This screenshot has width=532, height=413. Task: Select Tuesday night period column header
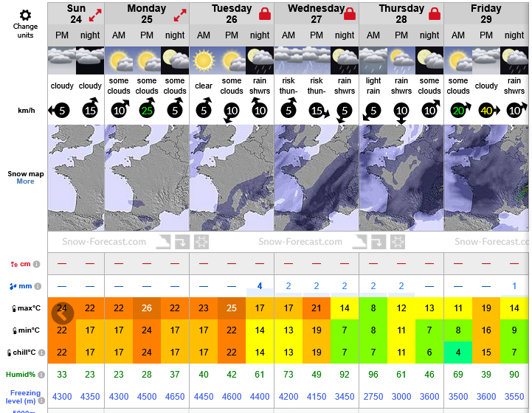(x=260, y=35)
